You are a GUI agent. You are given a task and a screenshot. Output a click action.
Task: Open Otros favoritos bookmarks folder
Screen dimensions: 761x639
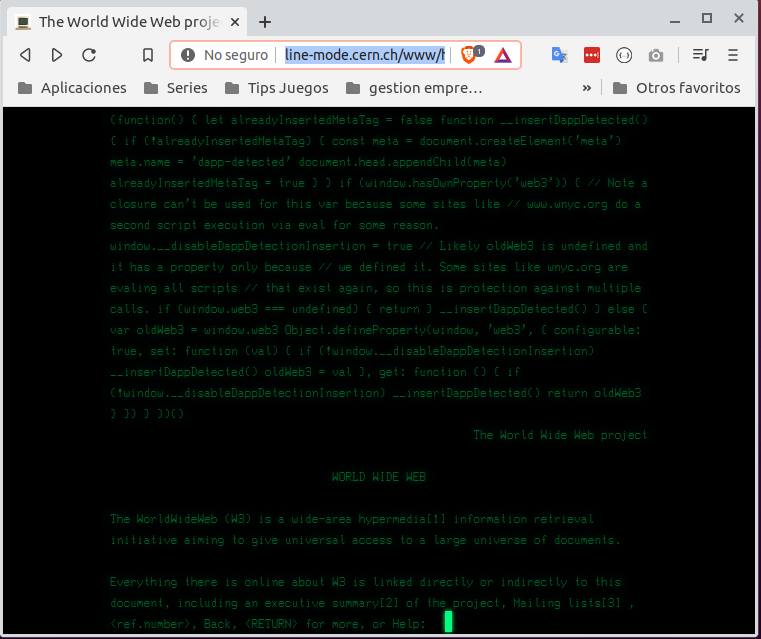pyautogui.click(x=677, y=88)
